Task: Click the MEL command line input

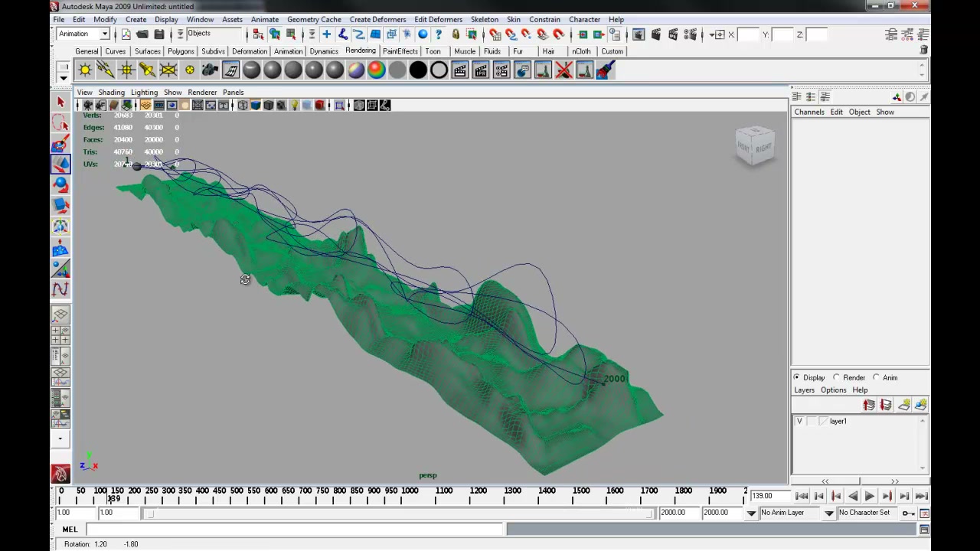Action: (x=295, y=529)
